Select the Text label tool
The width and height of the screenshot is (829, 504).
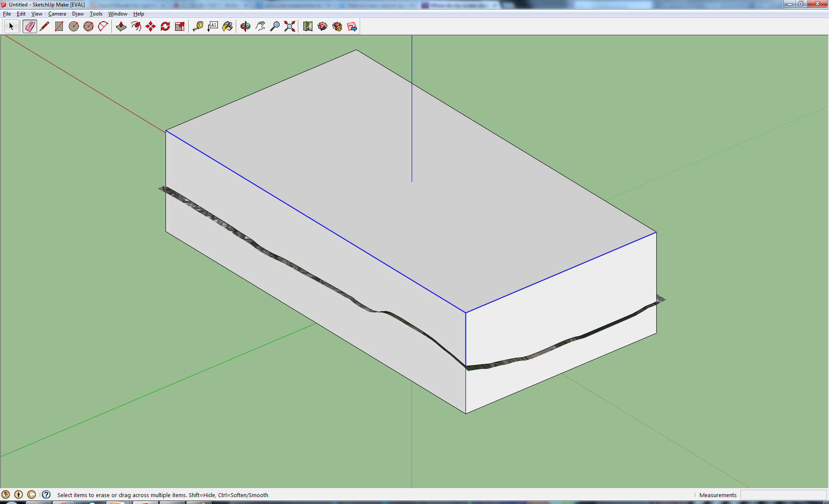pos(213,27)
